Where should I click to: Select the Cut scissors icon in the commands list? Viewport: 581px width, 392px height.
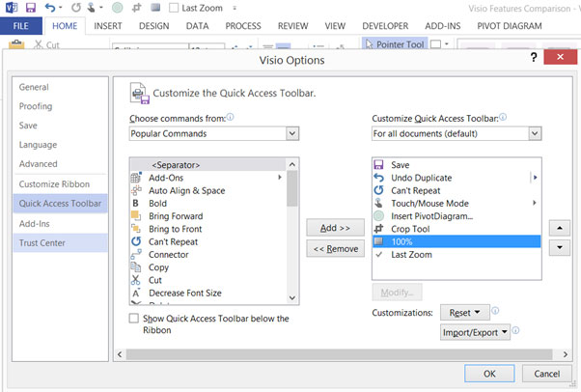136,280
